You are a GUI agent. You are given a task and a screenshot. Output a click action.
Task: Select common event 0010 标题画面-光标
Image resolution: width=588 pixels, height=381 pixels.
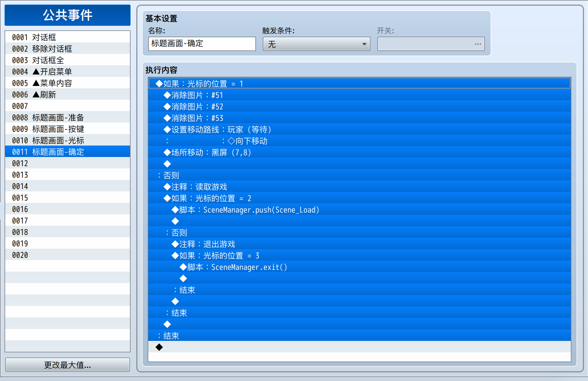coord(68,140)
